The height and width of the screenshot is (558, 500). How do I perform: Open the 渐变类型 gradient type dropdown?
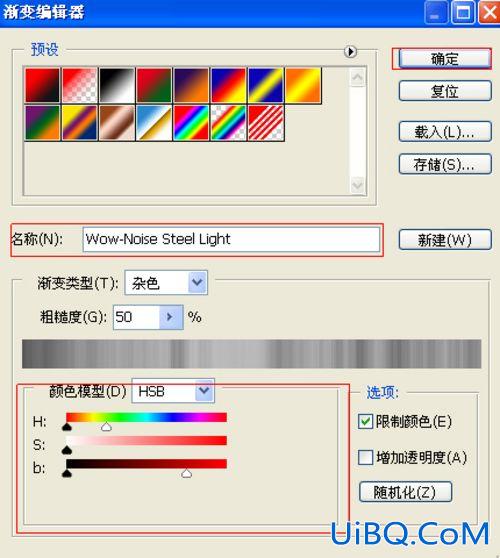coord(166,283)
